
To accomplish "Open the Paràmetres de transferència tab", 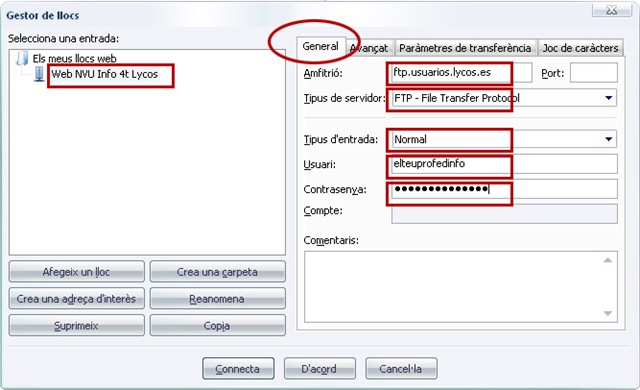I will 465,48.
